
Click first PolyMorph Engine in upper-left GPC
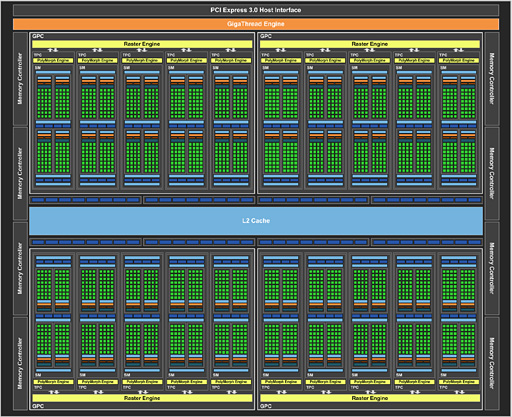tap(53, 60)
